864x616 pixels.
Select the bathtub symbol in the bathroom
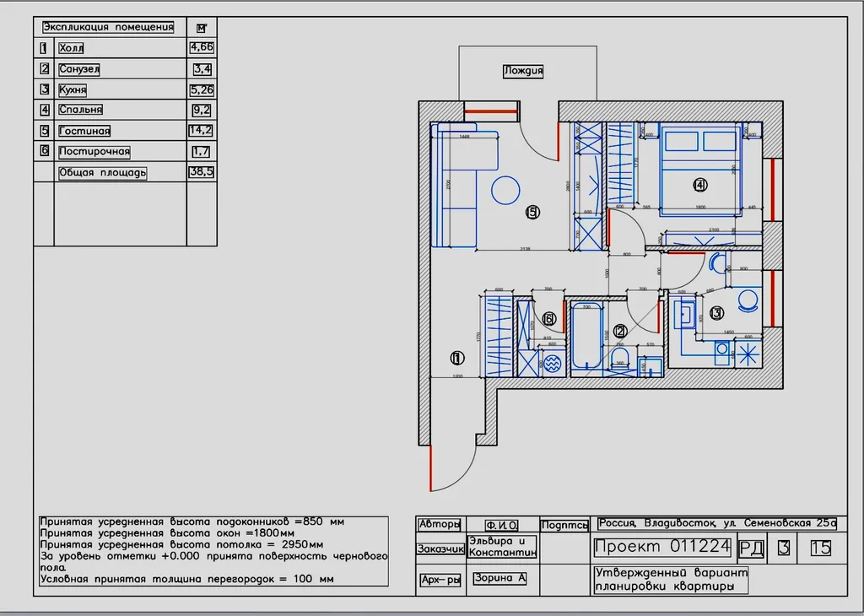pyautogui.click(x=586, y=337)
